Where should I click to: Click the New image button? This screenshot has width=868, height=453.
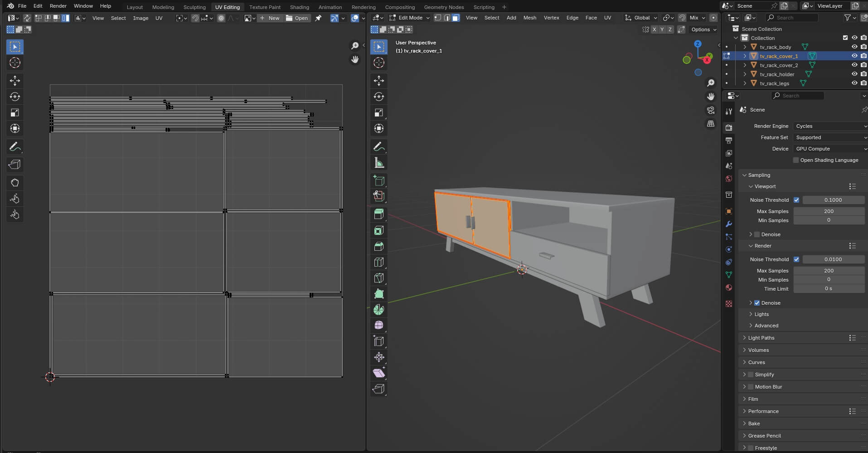point(270,18)
